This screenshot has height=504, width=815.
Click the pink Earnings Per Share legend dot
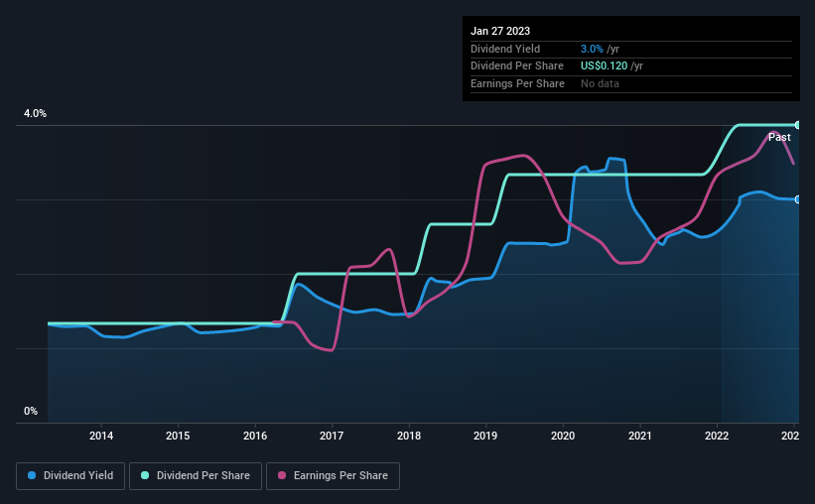[282, 475]
